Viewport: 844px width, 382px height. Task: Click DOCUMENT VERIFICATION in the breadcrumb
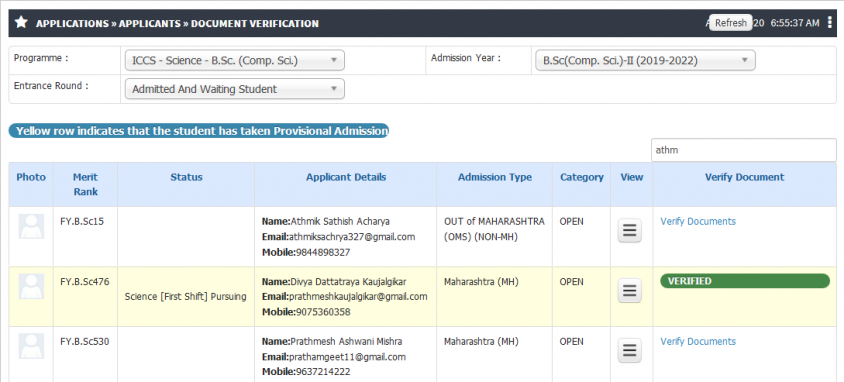pos(255,24)
